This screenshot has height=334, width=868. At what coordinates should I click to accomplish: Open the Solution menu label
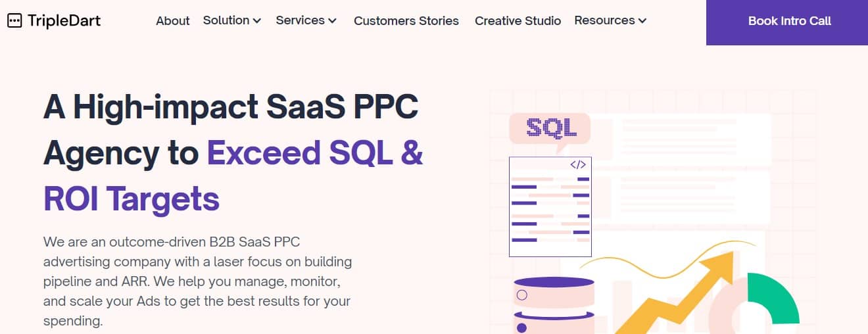point(226,20)
